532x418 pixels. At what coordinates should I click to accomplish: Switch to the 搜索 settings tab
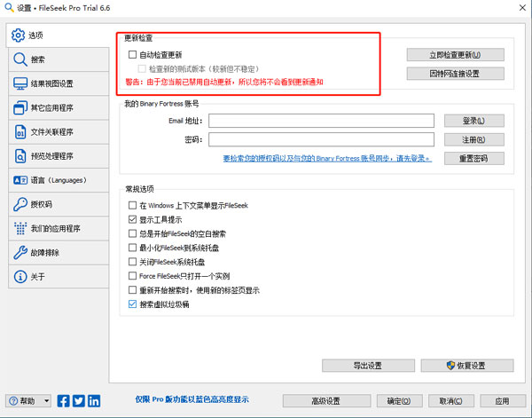(59, 59)
